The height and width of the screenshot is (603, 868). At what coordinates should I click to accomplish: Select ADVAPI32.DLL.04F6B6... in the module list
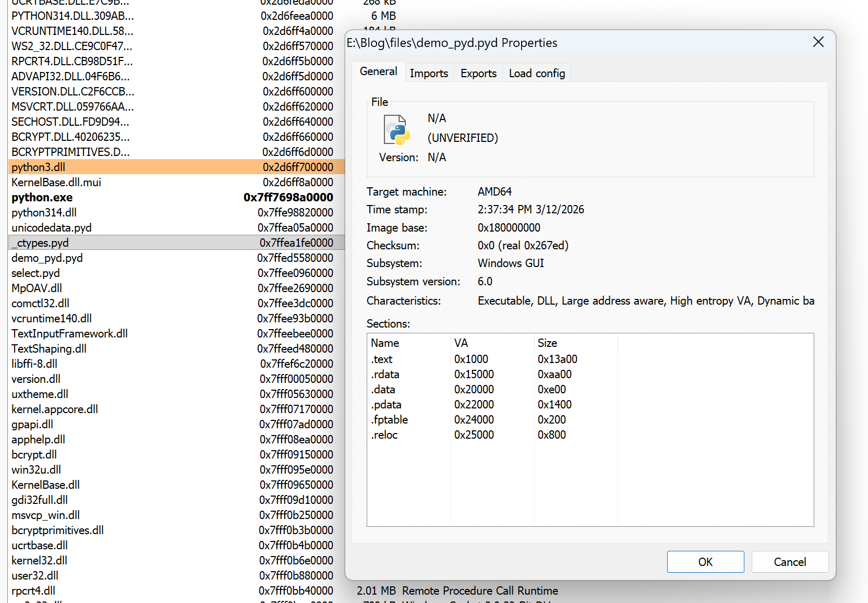(177, 77)
